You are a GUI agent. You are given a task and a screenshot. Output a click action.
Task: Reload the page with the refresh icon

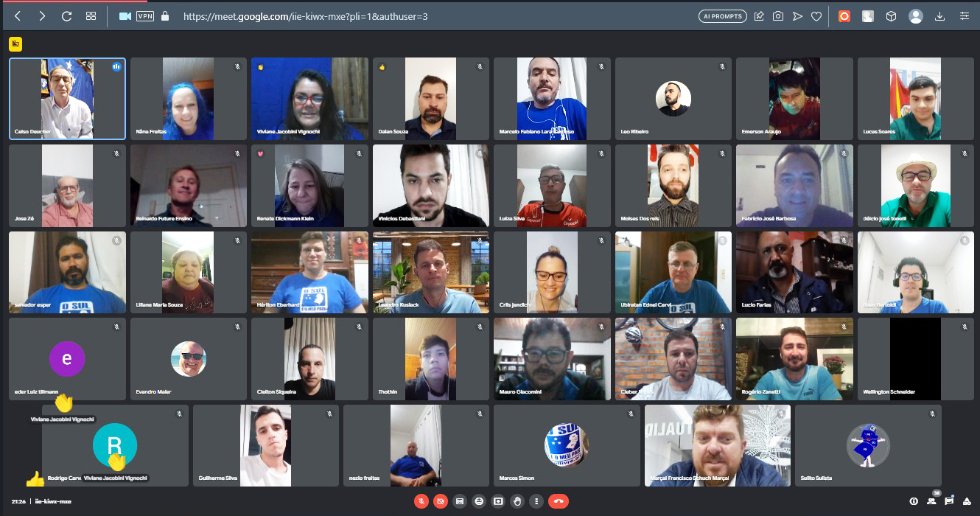click(x=66, y=16)
